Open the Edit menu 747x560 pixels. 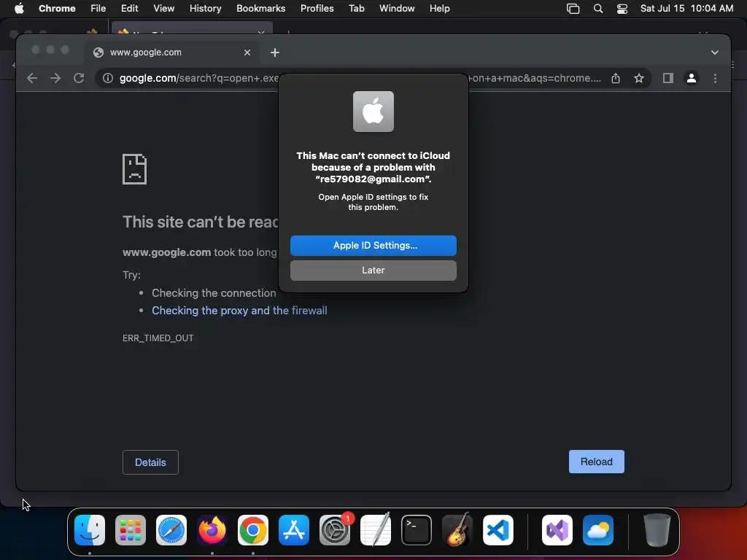[x=129, y=8]
